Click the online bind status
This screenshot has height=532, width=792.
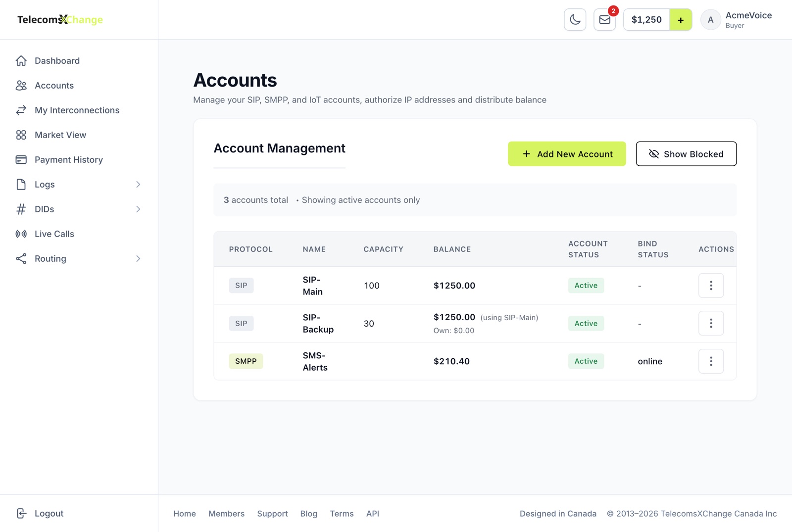click(x=650, y=361)
